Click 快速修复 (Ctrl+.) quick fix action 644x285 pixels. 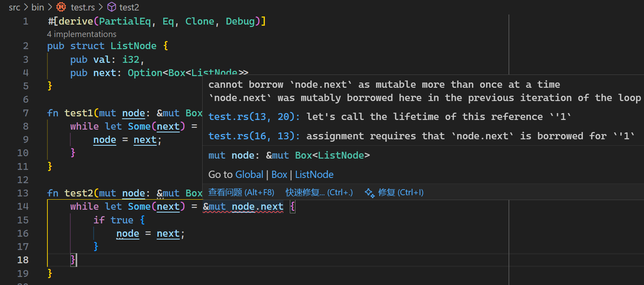click(319, 192)
